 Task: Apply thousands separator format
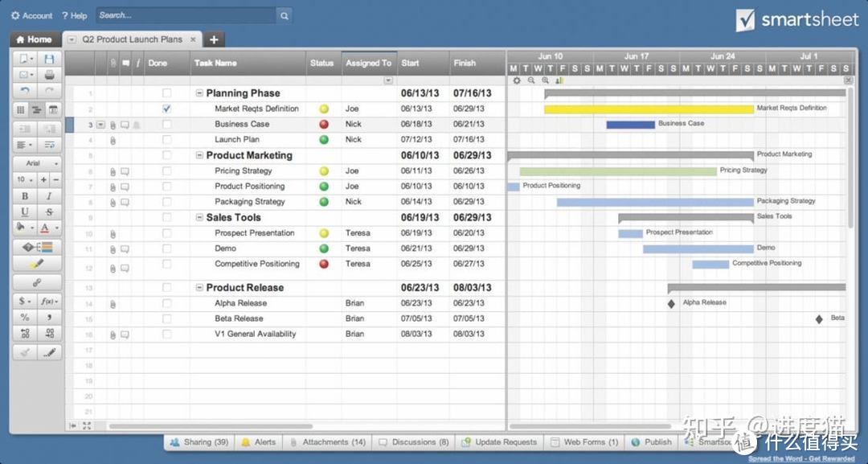coord(49,318)
